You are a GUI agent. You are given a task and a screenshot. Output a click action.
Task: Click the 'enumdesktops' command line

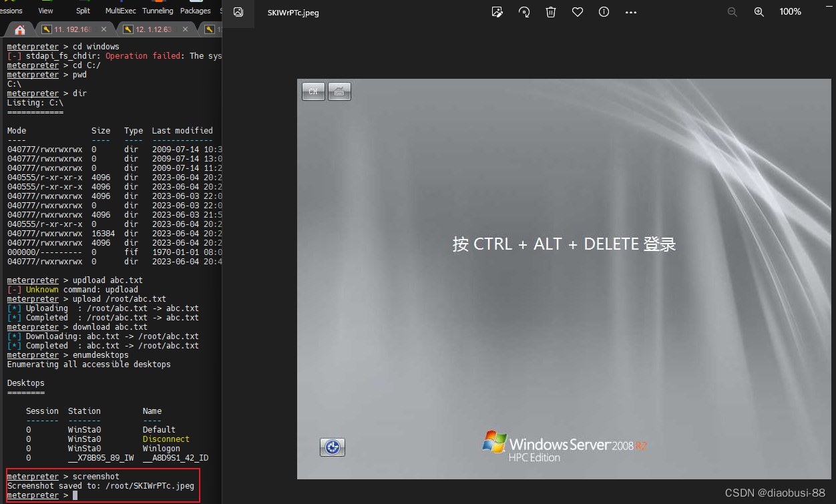(68, 355)
